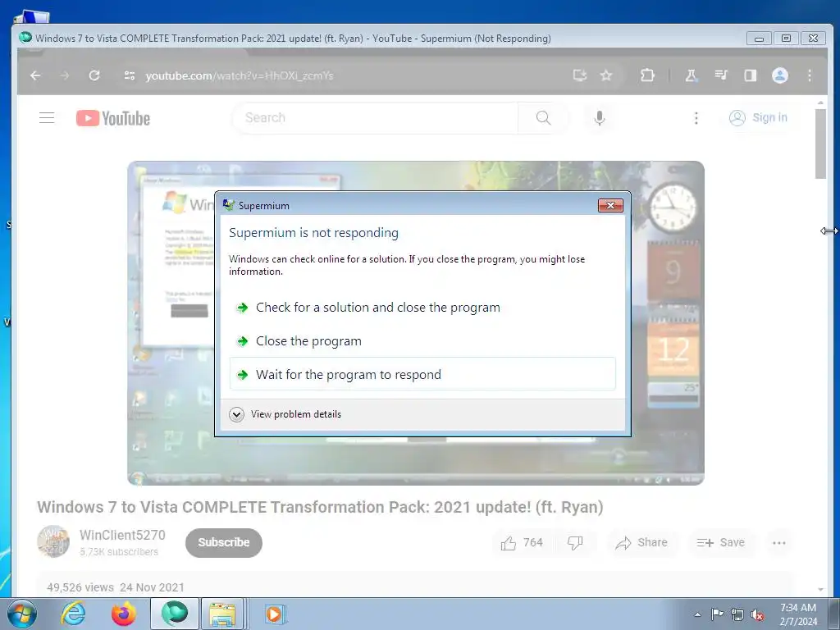Open the Chrome Labs flask icon
This screenshot has height=630, width=840.
tap(691, 75)
